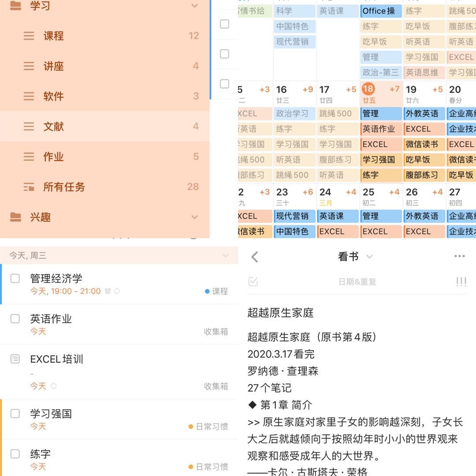
Task: Click the back arrow in note header
Action: tap(255, 257)
